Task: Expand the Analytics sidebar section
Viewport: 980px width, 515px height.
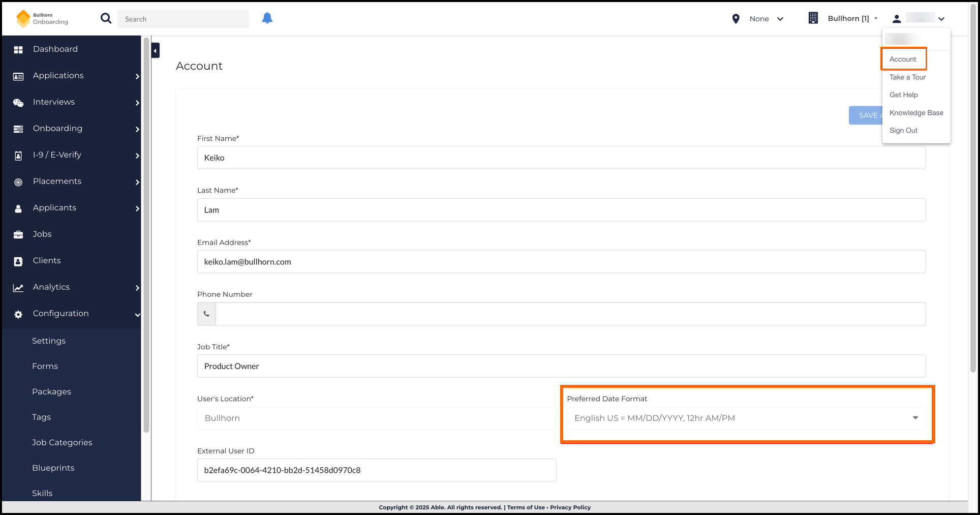Action: coord(137,288)
